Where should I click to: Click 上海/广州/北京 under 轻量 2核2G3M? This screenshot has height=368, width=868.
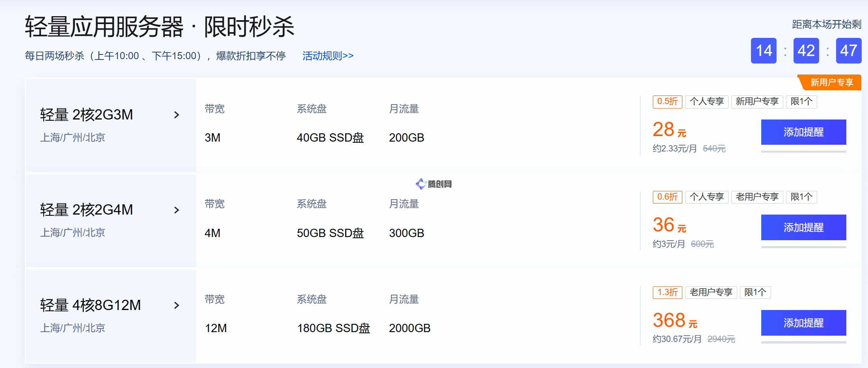click(x=72, y=138)
